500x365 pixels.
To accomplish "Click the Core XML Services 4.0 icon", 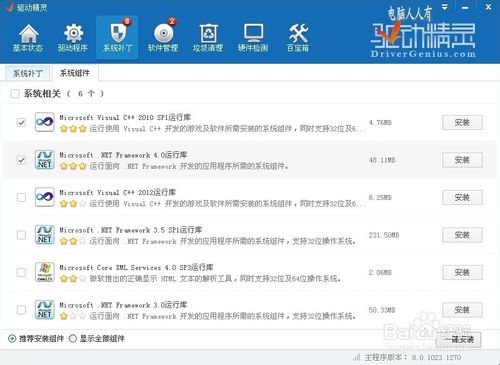I will (x=45, y=272).
